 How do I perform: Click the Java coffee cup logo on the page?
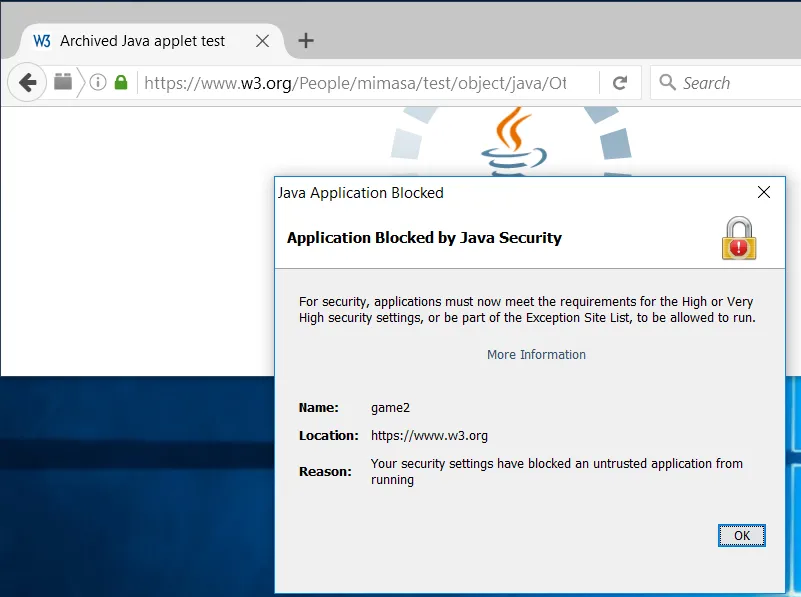[x=513, y=141]
